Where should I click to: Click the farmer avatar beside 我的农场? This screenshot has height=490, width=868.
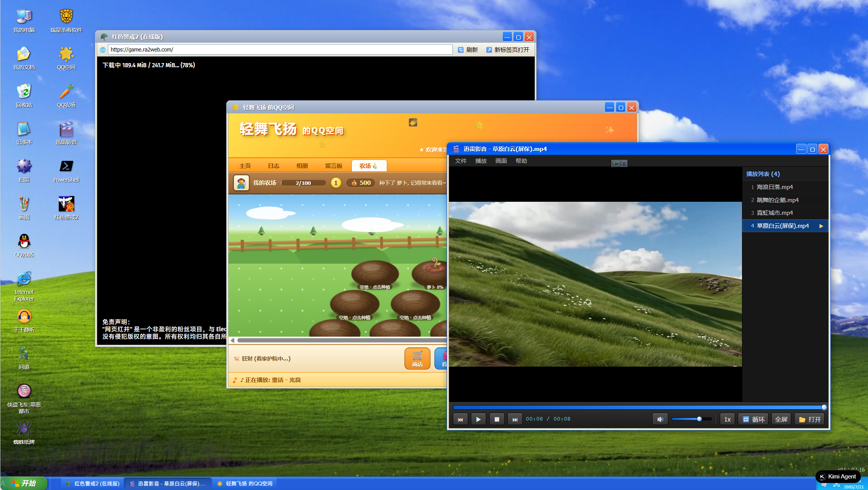[241, 183]
